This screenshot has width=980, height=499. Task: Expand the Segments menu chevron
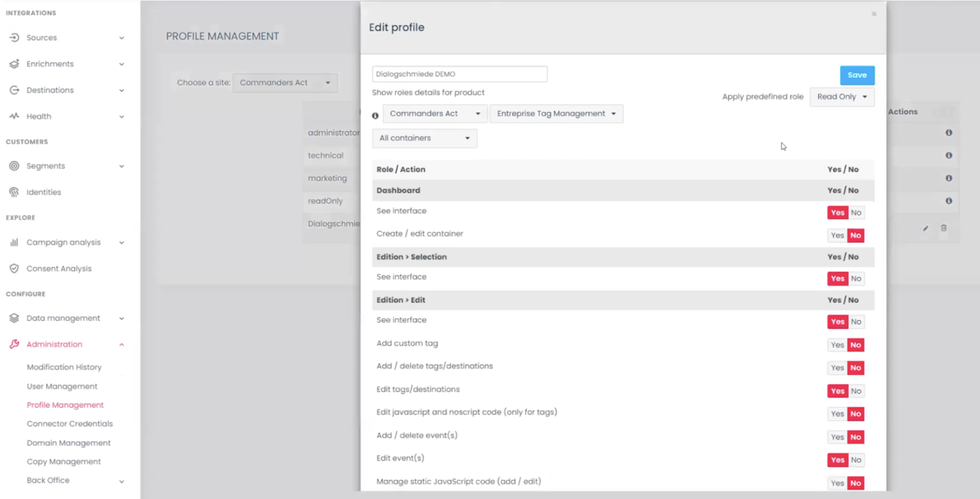click(122, 166)
